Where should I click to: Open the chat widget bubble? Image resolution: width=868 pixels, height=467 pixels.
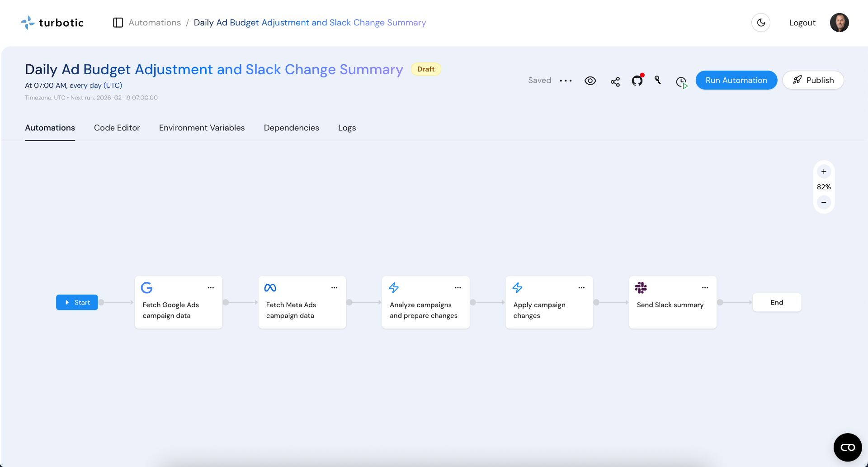click(x=848, y=447)
